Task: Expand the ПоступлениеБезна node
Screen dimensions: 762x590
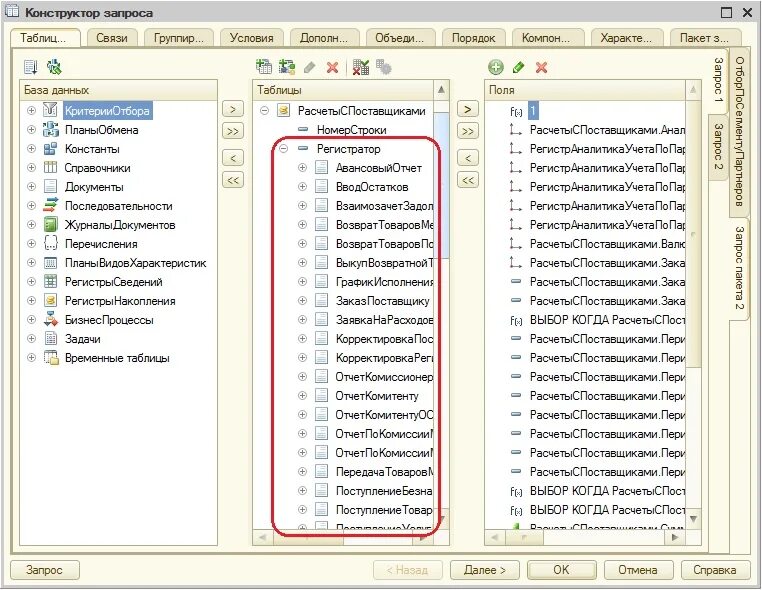Action: point(302,490)
